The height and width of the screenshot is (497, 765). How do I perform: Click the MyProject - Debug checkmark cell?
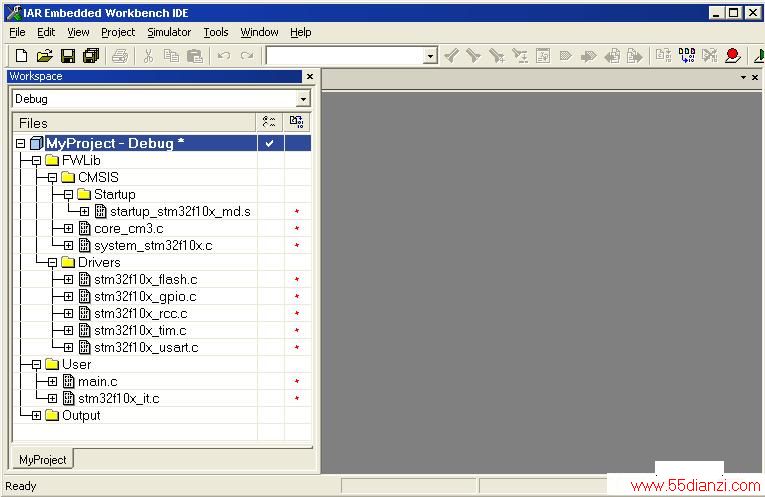pyautogui.click(x=269, y=143)
